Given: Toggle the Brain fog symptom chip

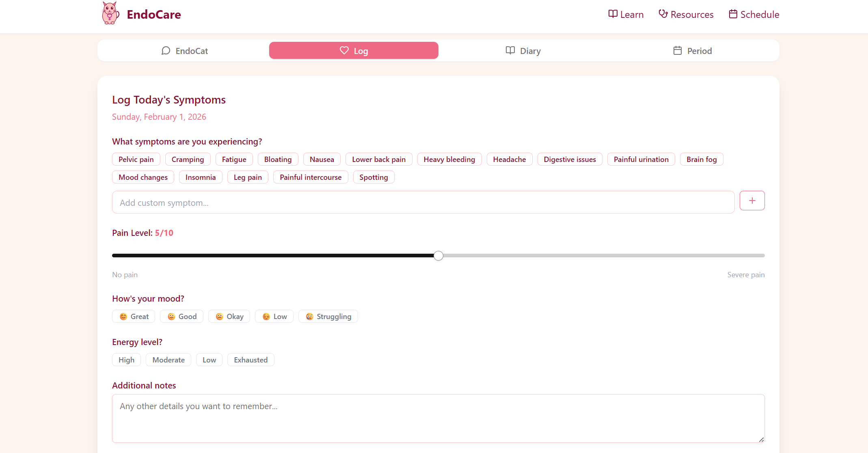Looking at the screenshot, I should (701, 160).
